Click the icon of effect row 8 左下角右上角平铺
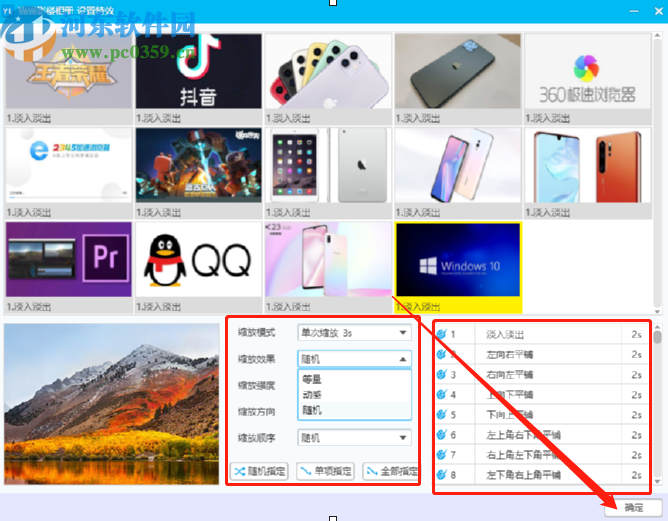Image resolution: width=668 pixels, height=521 pixels. pyautogui.click(x=441, y=475)
